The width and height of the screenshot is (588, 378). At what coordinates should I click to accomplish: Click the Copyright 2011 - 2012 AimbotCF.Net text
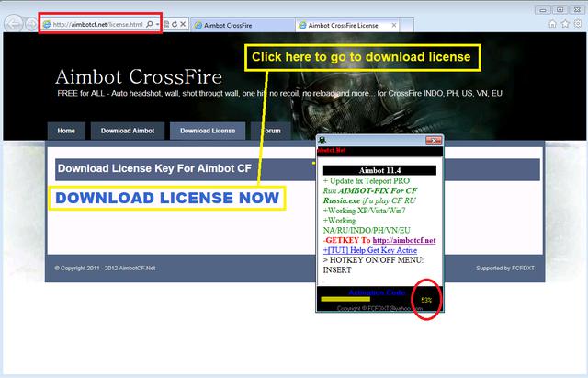coord(105,268)
